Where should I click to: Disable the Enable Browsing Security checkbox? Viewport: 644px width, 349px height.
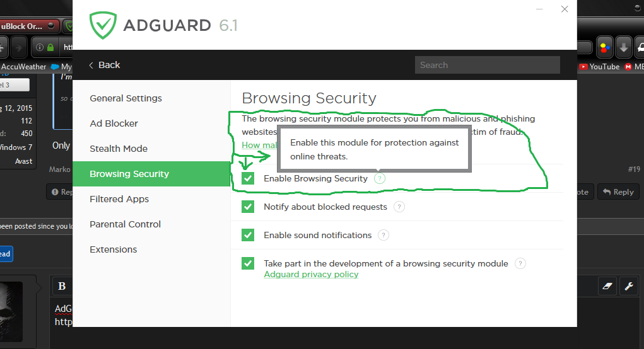pyautogui.click(x=248, y=178)
